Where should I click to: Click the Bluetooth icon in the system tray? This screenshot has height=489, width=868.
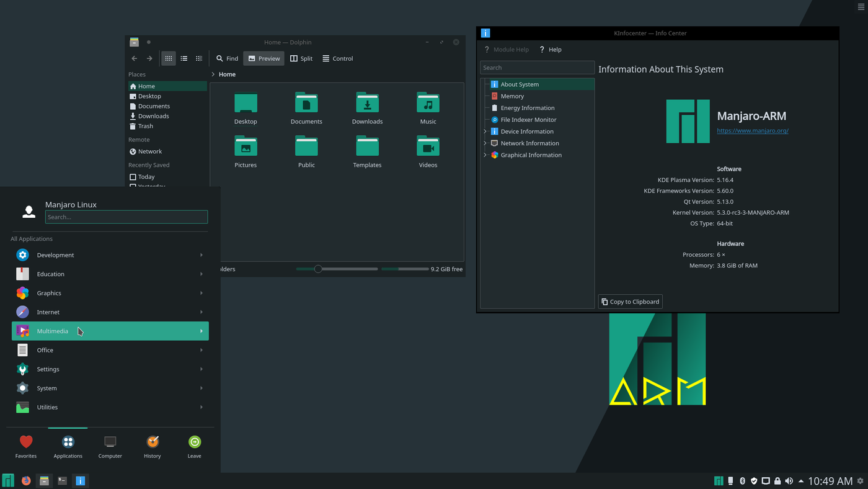[742, 480]
